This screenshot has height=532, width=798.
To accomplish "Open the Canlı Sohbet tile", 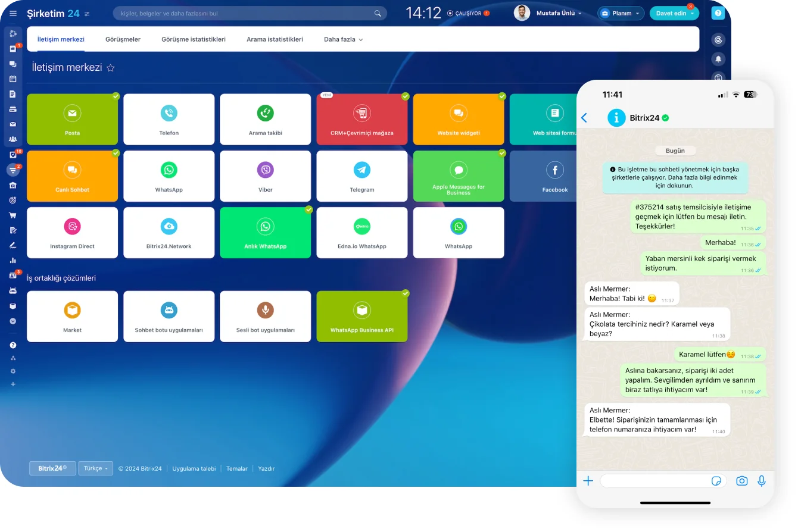I will tap(73, 176).
